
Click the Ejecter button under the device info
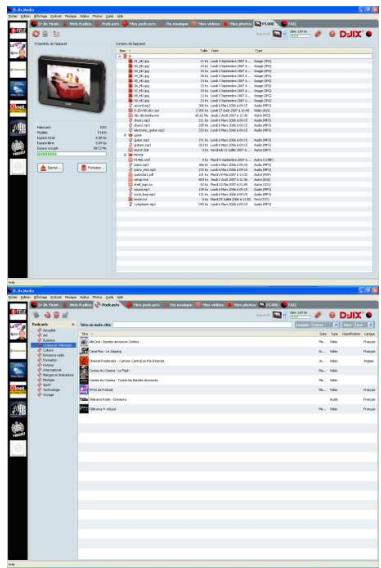[x=50, y=168]
